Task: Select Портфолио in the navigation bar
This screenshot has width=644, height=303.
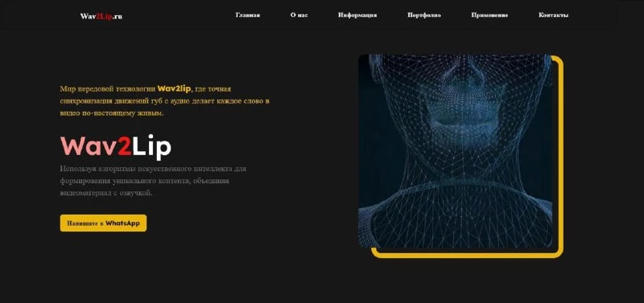Action: point(424,15)
